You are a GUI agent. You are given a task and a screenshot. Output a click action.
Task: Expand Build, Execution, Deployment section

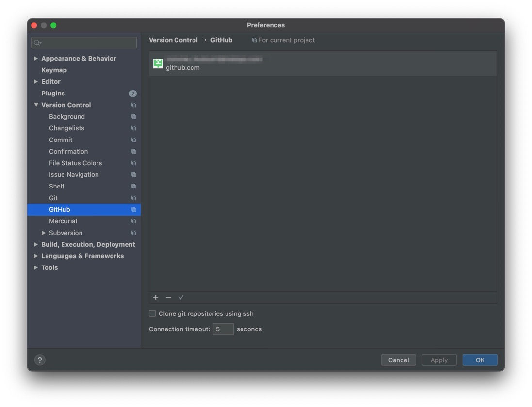tap(36, 245)
